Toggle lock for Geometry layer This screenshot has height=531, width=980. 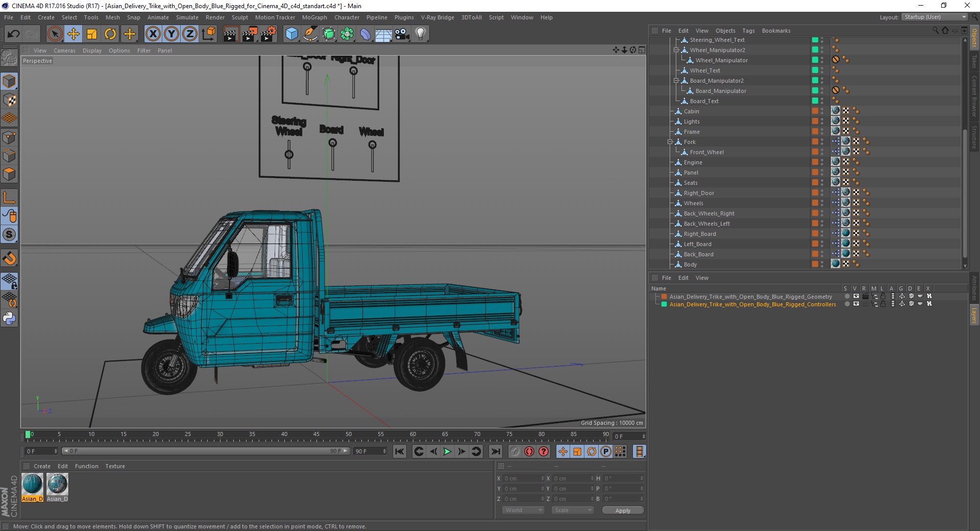[x=883, y=296]
